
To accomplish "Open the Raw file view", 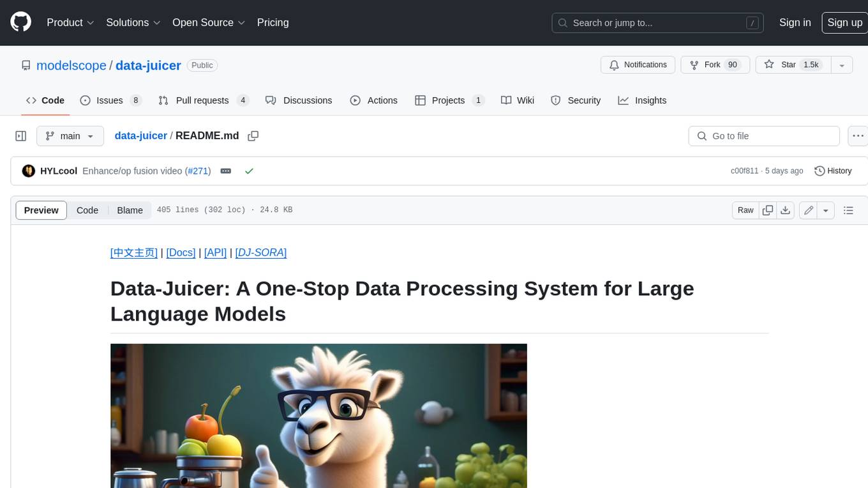I will [745, 210].
